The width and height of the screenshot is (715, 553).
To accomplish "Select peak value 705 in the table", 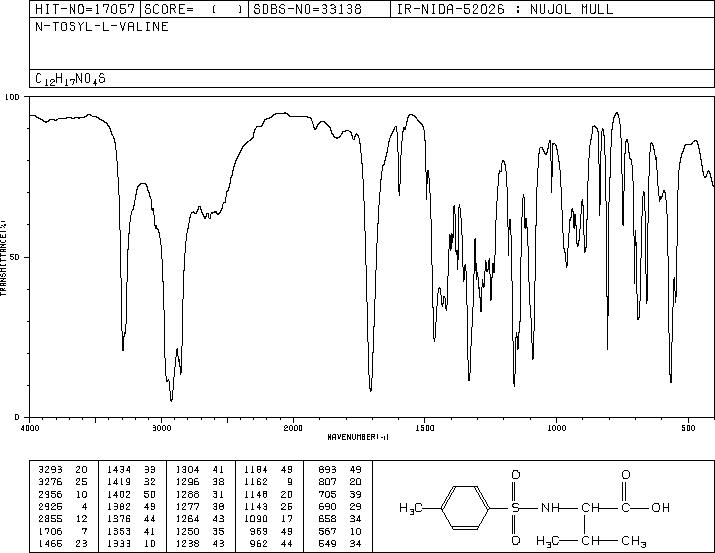I will pos(327,494).
